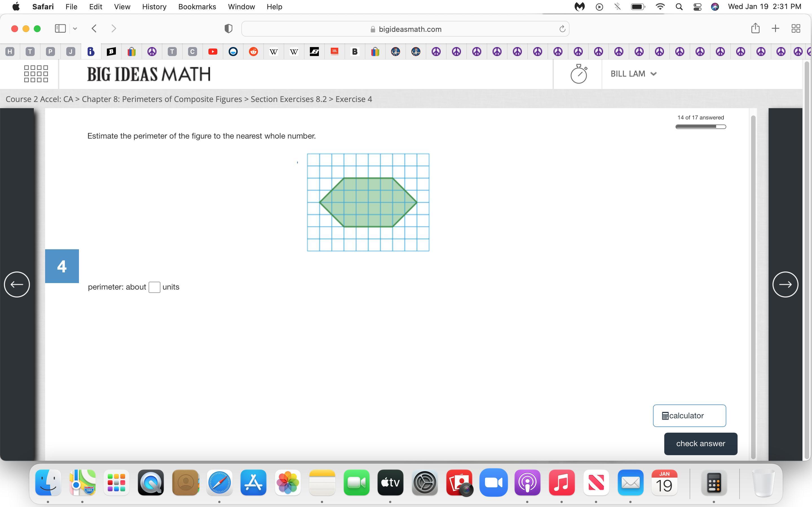Click Safari share icon

[755, 28]
